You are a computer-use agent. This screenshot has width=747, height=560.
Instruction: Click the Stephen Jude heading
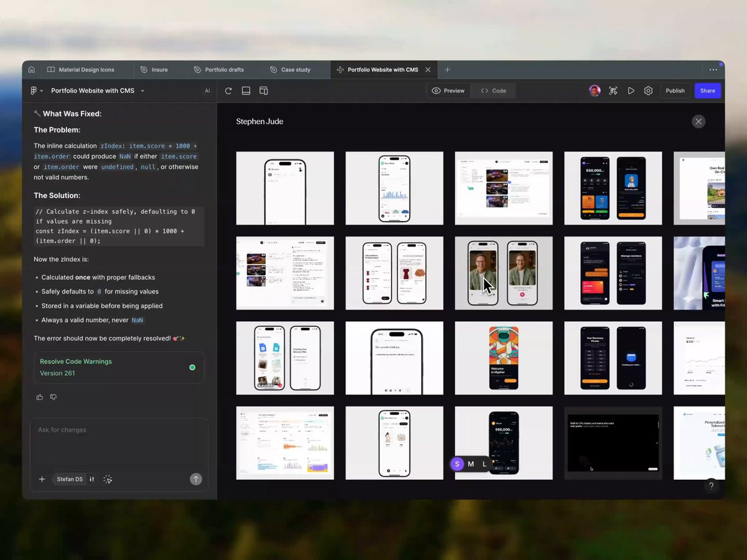(260, 121)
